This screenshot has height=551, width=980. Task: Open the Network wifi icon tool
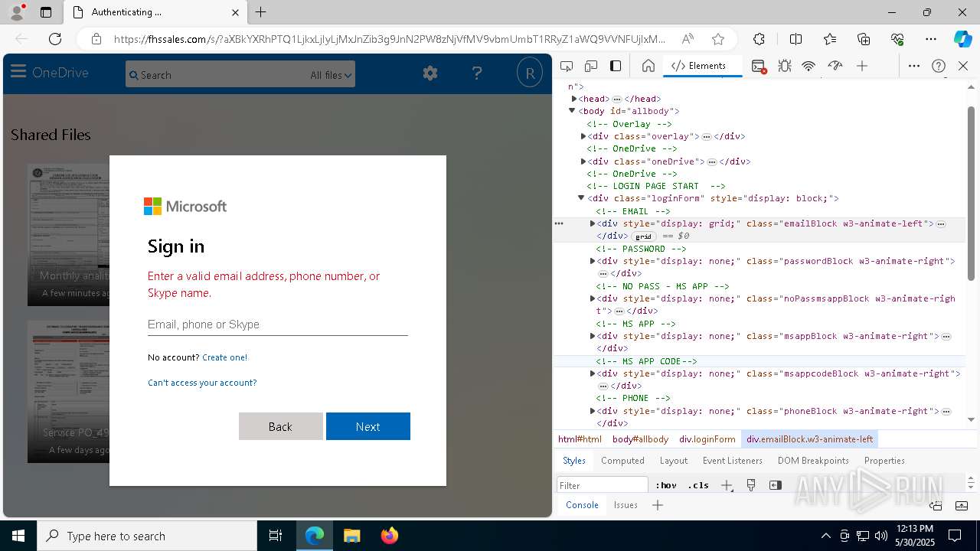808,67
